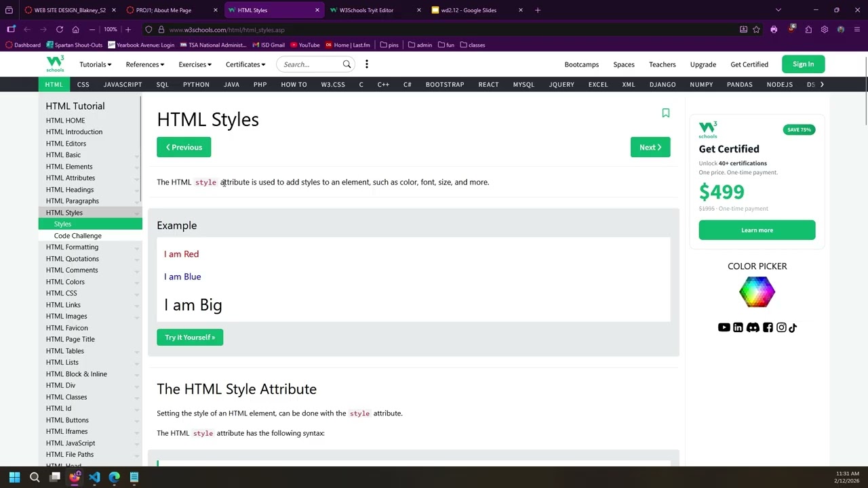Open the Certificates dropdown menu
This screenshot has width=868, height=488.
pos(245,64)
